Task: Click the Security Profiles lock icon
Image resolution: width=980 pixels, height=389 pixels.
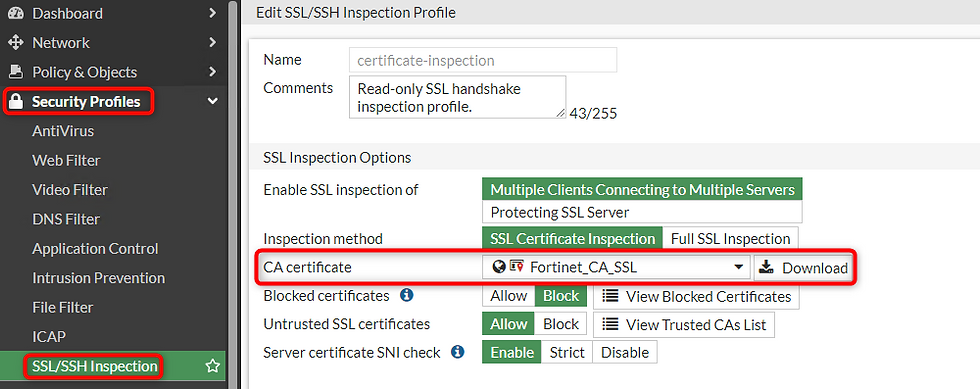Action: coord(16,101)
